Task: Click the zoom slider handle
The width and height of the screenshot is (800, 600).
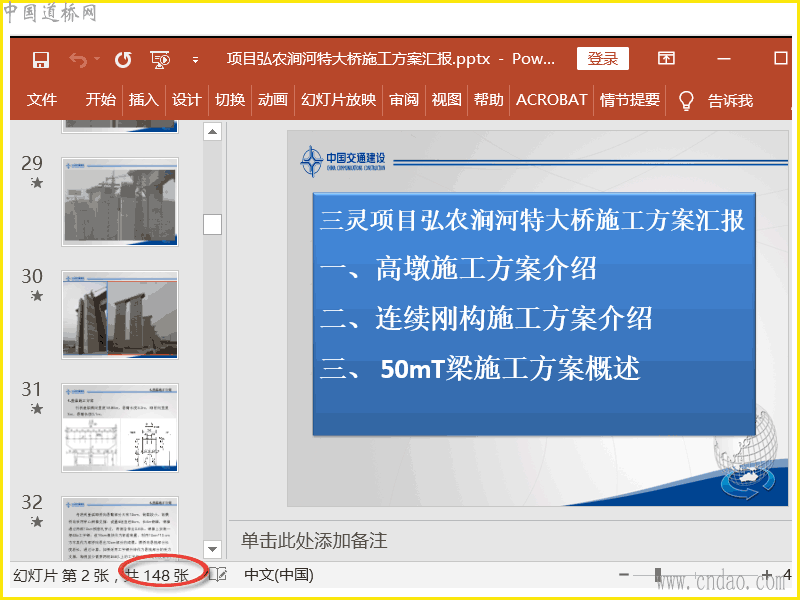Action: [x=658, y=575]
